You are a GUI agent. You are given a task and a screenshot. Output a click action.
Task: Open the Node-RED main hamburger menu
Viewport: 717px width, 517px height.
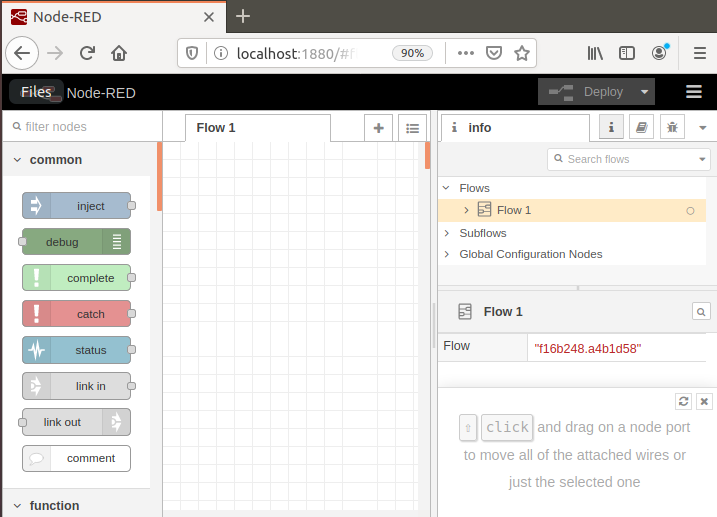click(694, 91)
